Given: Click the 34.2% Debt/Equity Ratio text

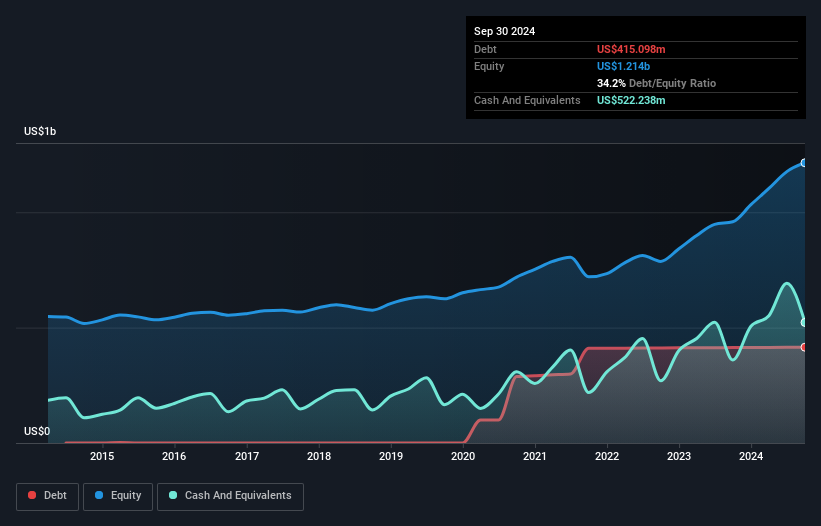Looking at the screenshot, I should (x=656, y=83).
